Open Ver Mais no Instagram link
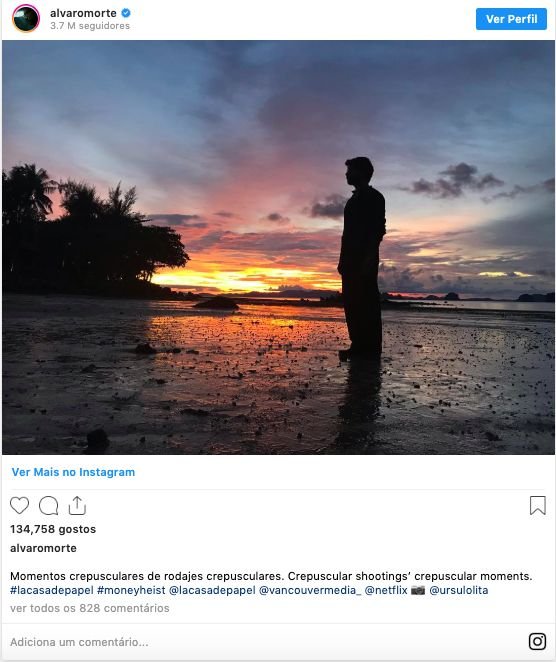This screenshot has width=556, height=662. tap(73, 472)
